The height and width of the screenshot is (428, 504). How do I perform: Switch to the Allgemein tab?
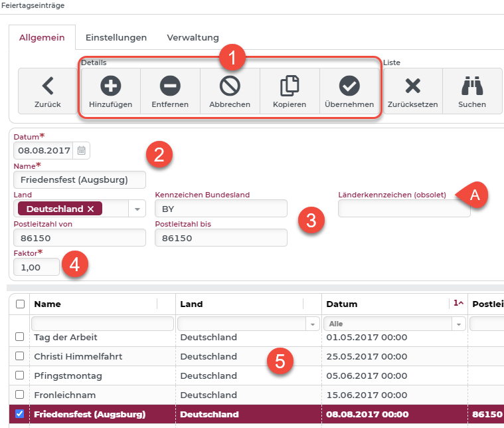[42, 37]
